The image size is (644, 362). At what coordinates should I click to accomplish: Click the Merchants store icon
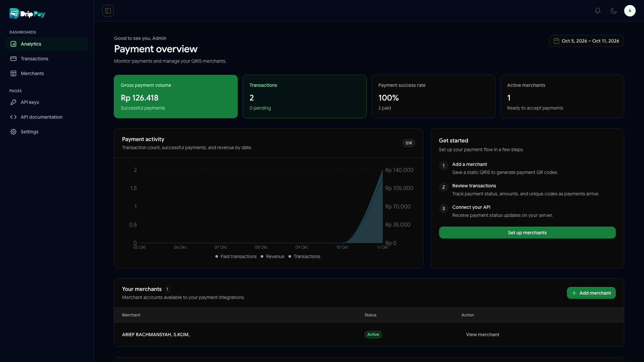coord(13,73)
